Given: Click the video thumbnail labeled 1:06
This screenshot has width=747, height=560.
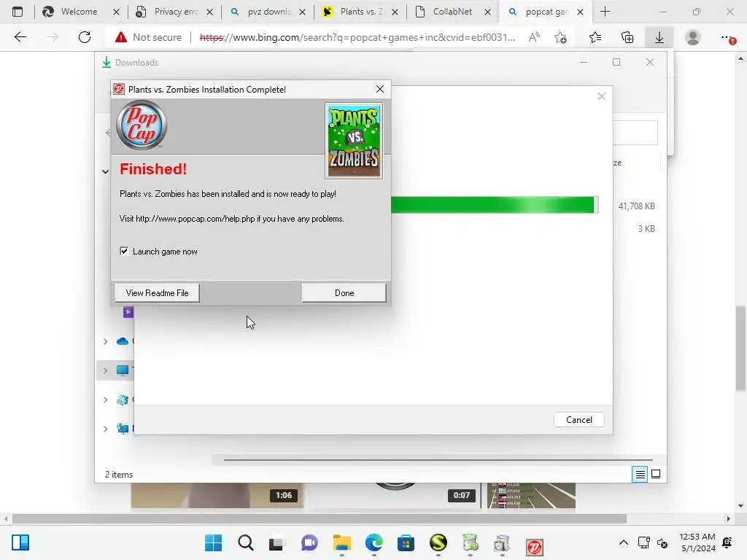Looking at the screenshot, I should coord(217,496).
